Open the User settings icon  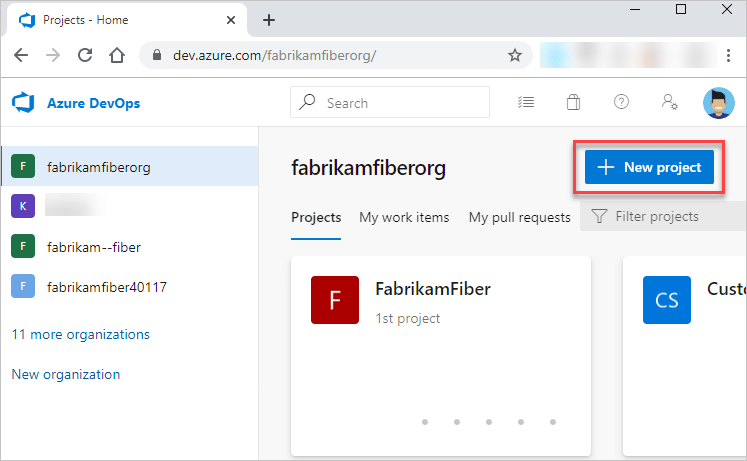pos(669,102)
